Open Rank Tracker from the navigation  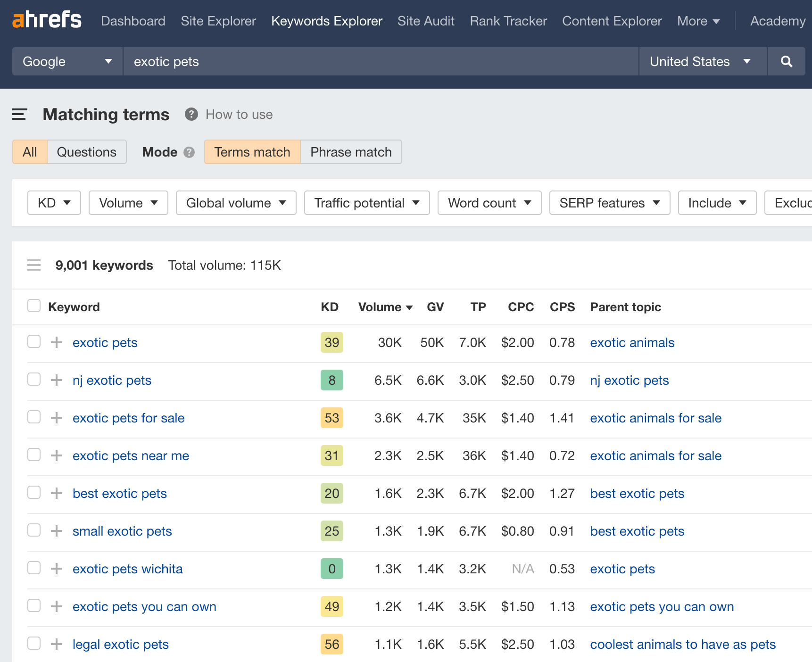508,21
